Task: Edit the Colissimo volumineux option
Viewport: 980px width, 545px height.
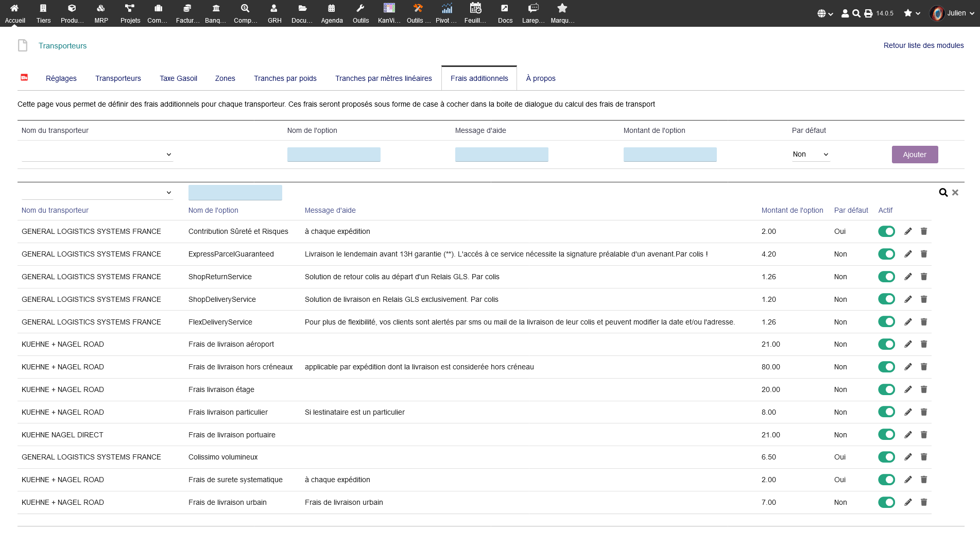Action: point(908,457)
